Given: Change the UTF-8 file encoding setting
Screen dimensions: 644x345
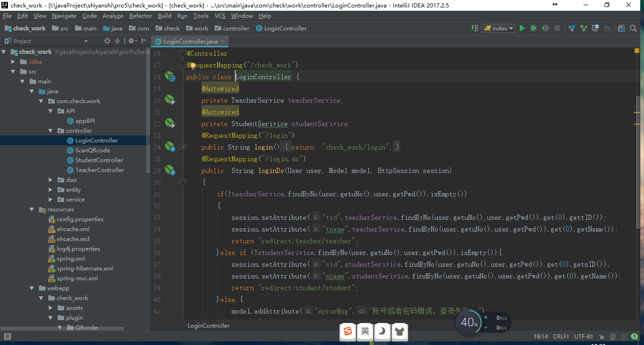Looking at the screenshot, I should [584, 337].
